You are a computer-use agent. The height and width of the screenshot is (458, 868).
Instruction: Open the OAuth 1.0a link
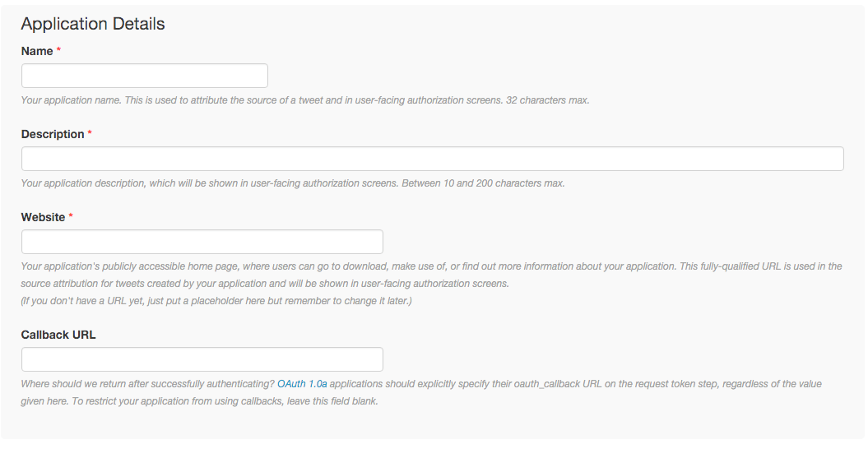pos(302,384)
